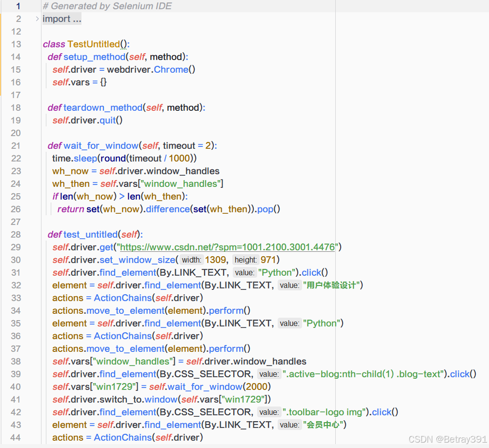Click ActionChains(self.driver) on line 33
The image size is (489, 448).
click(148, 298)
